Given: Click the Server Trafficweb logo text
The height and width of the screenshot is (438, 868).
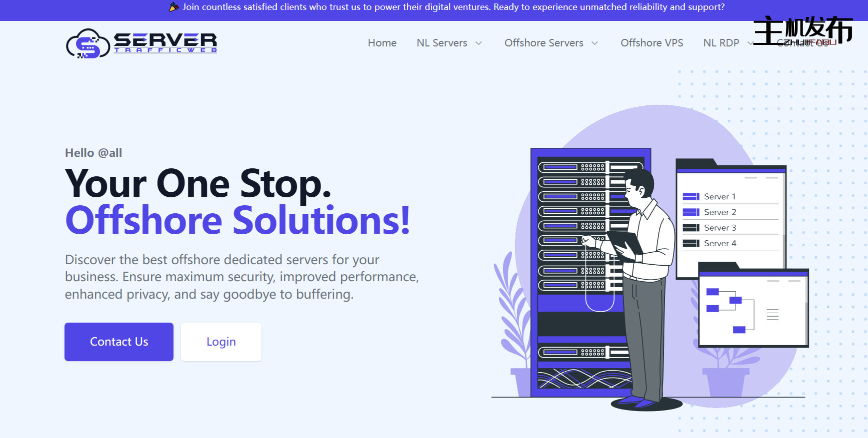Looking at the screenshot, I should (165, 42).
